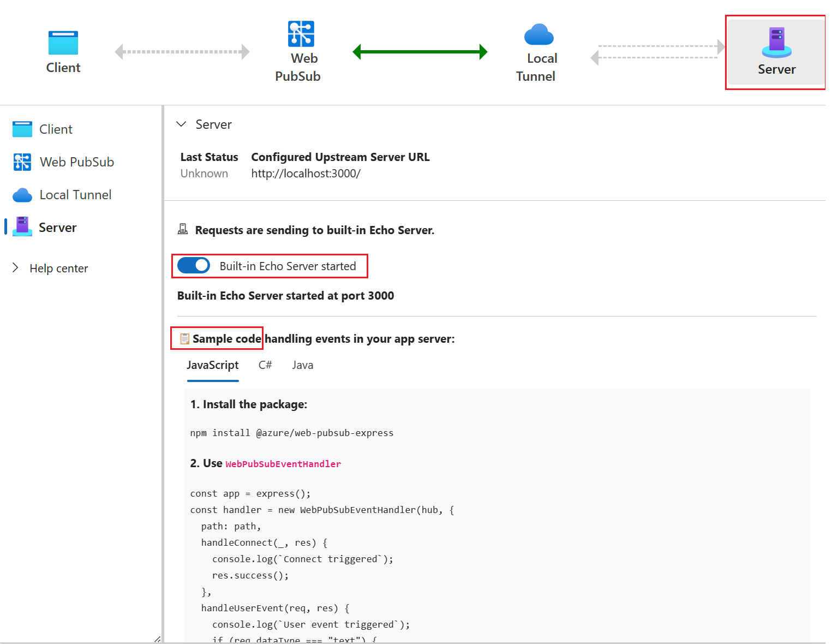The width and height of the screenshot is (838, 644).
Task: Select the Server icon in top diagram
Action: tap(776, 43)
